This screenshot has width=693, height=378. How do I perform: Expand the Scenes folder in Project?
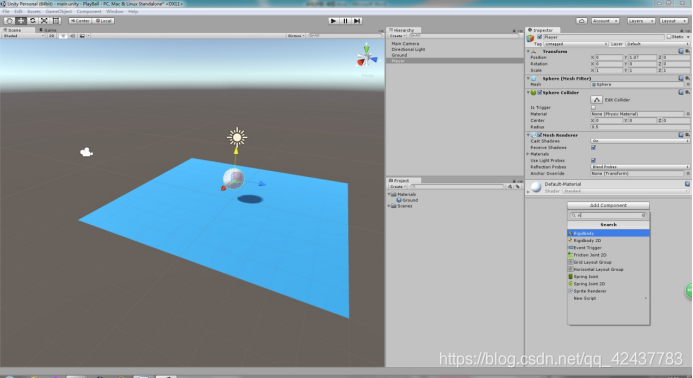[x=389, y=206]
